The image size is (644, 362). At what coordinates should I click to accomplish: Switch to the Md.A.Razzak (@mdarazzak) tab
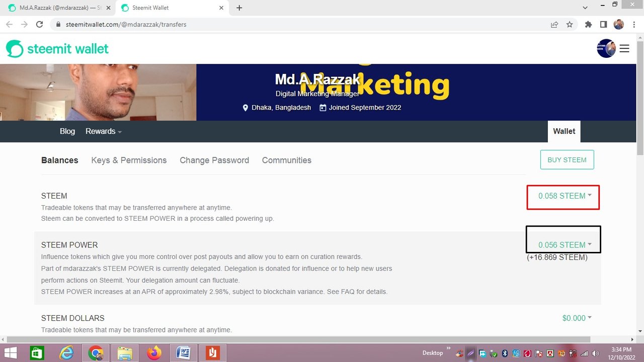click(x=59, y=8)
